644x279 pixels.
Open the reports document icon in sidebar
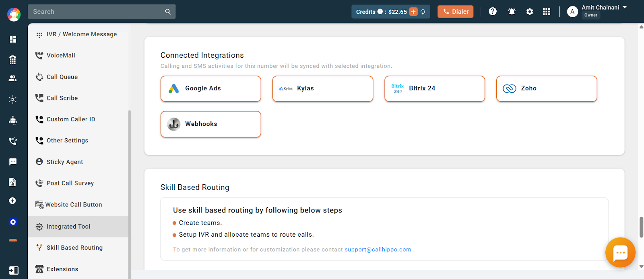(x=13, y=182)
